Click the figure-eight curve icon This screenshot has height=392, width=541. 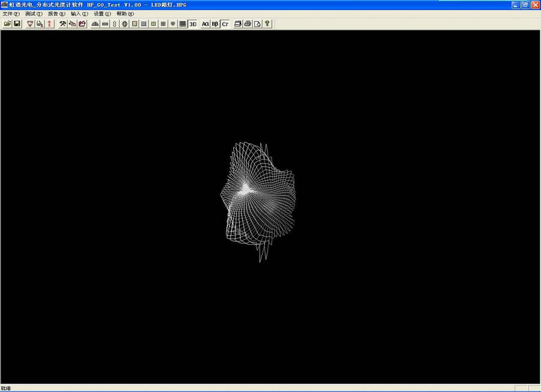tap(115, 24)
